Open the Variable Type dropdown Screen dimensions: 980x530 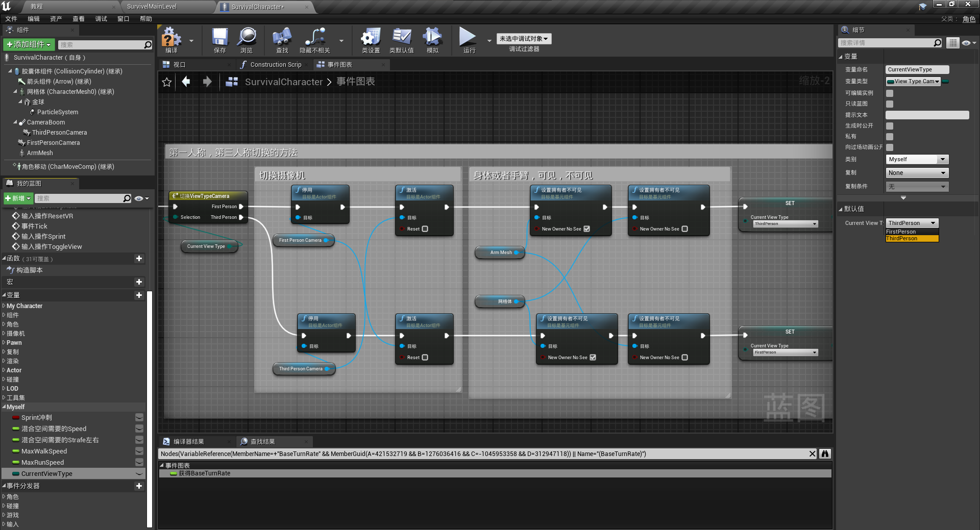[913, 82]
